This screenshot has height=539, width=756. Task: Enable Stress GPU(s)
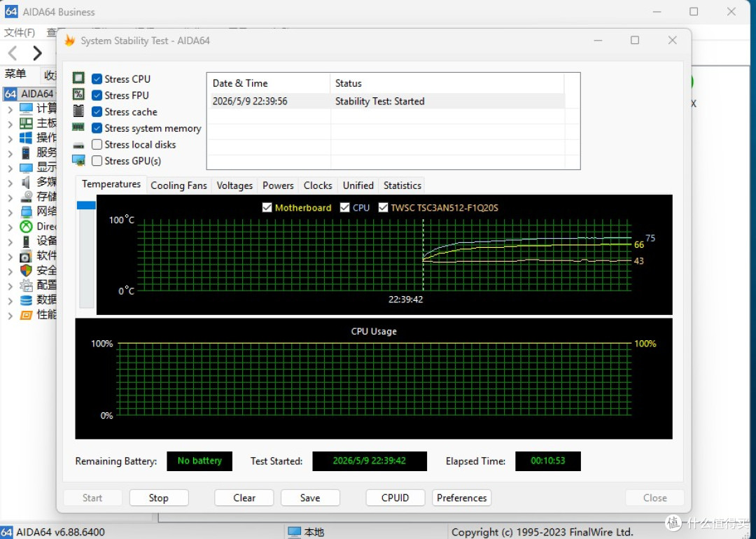(x=97, y=160)
